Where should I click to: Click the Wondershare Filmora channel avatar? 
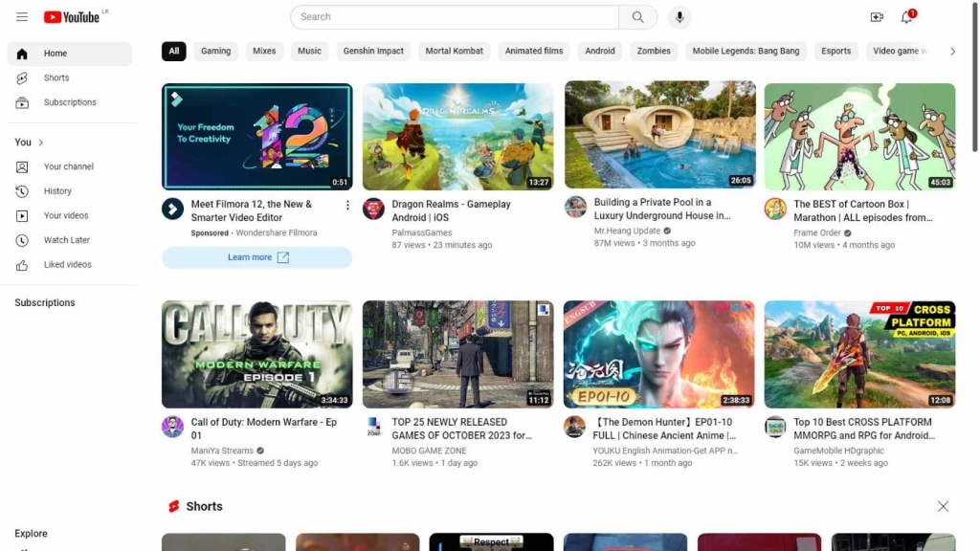pyautogui.click(x=172, y=209)
